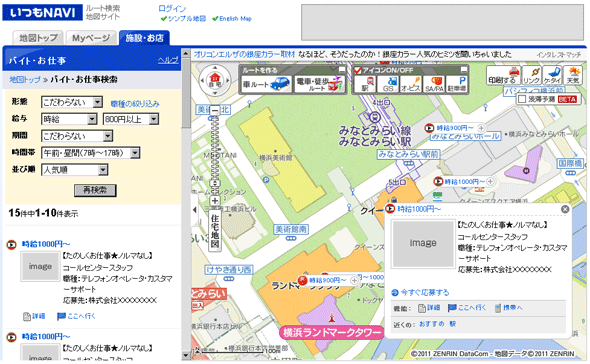
Task: Click 時給900円〜 marker near みなとみらいホール
Action: click(451, 128)
